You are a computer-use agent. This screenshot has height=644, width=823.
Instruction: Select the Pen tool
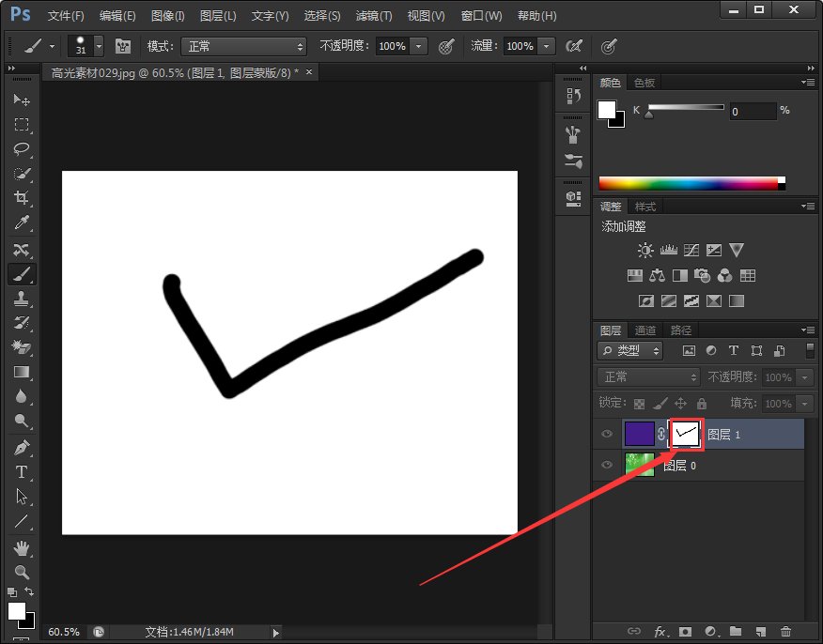pos(21,447)
